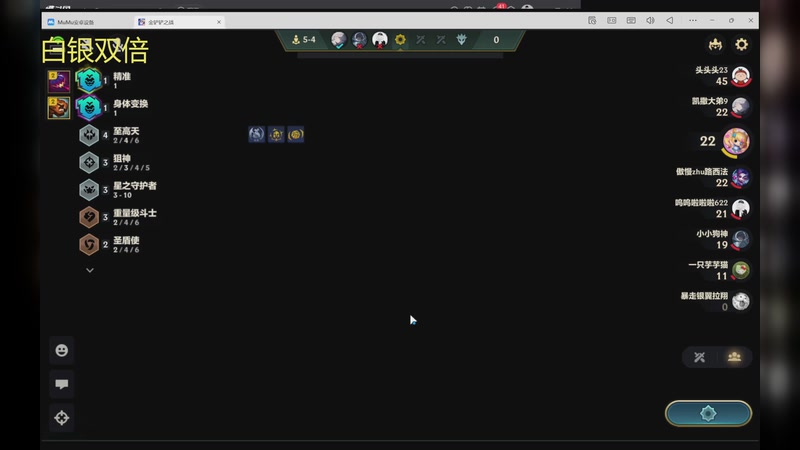This screenshot has height=450, width=800.
Task: Click the large teal hexagon action button
Action: point(708,413)
